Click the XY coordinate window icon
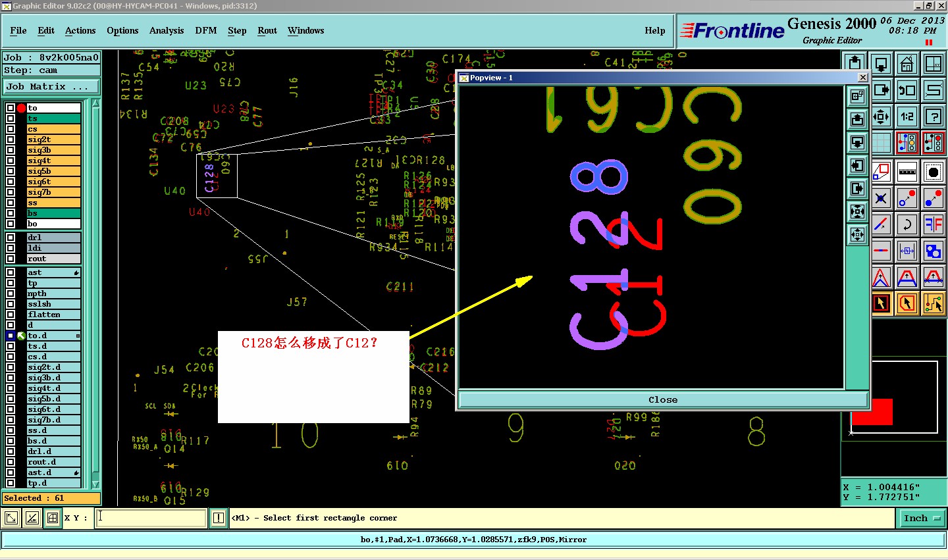Screen dimensions: 948x560 [934, 64]
